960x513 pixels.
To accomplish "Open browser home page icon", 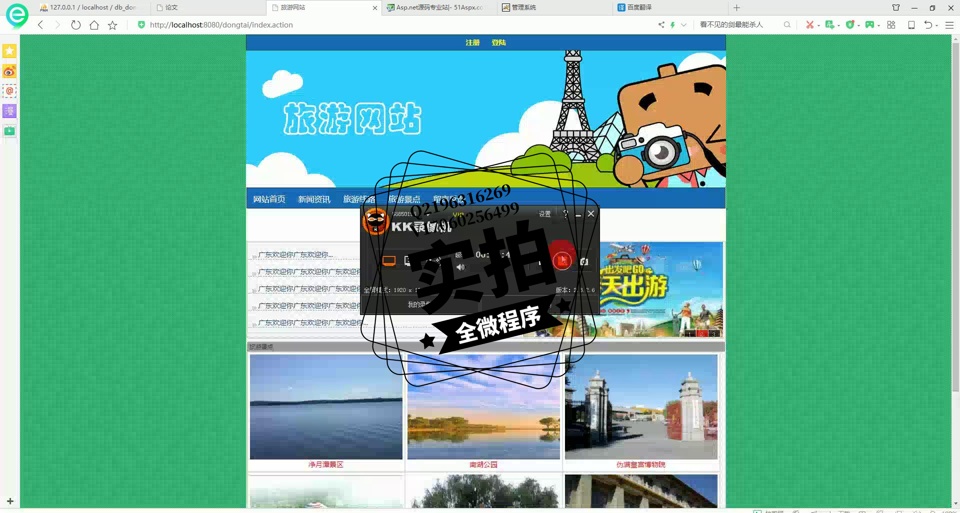I will click(94, 25).
